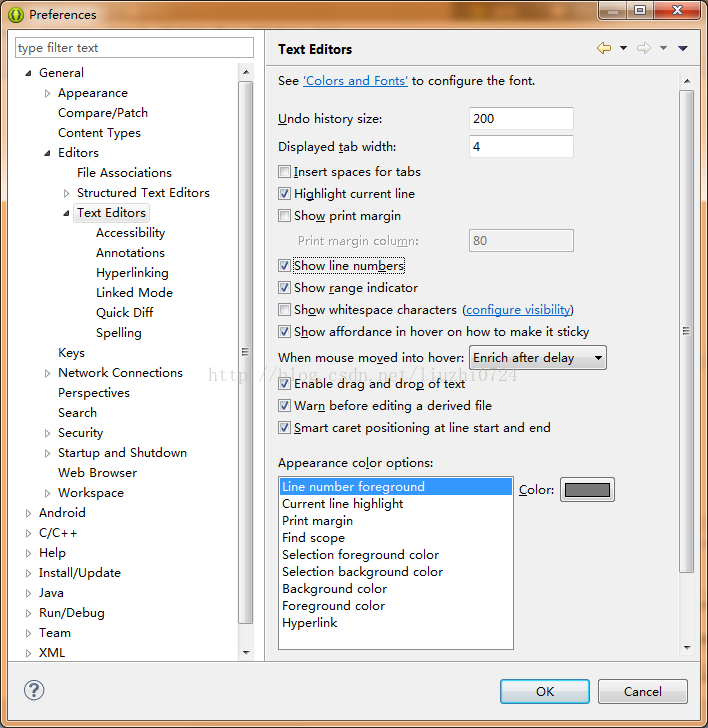Click the forward navigation arrow icon
The image size is (708, 728).
coord(644,48)
